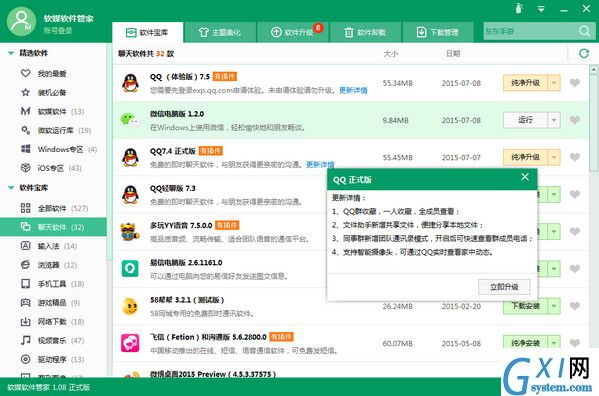599x396 pixels.
Task: Click the QQ轻聊版 7.3 penguin icon
Action: point(130,194)
